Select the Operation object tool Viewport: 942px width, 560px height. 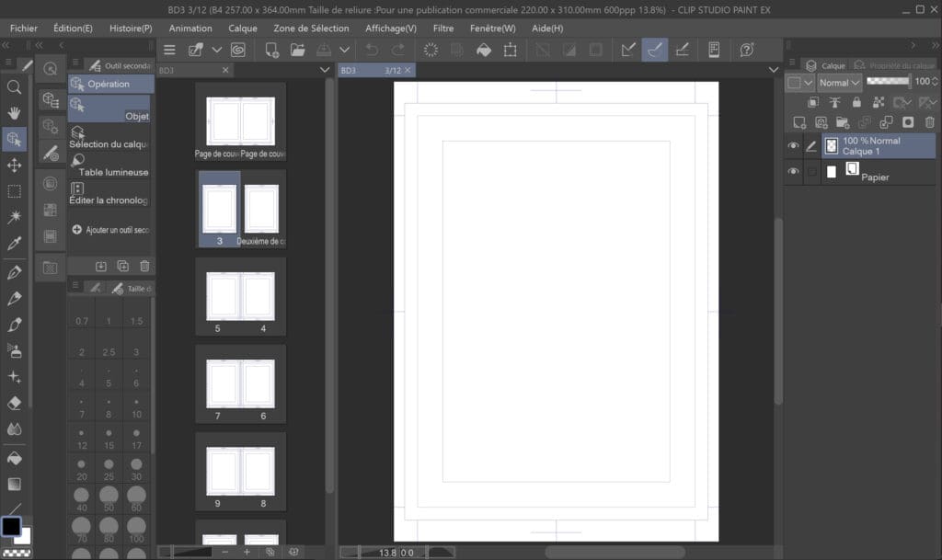pyautogui.click(x=15, y=139)
